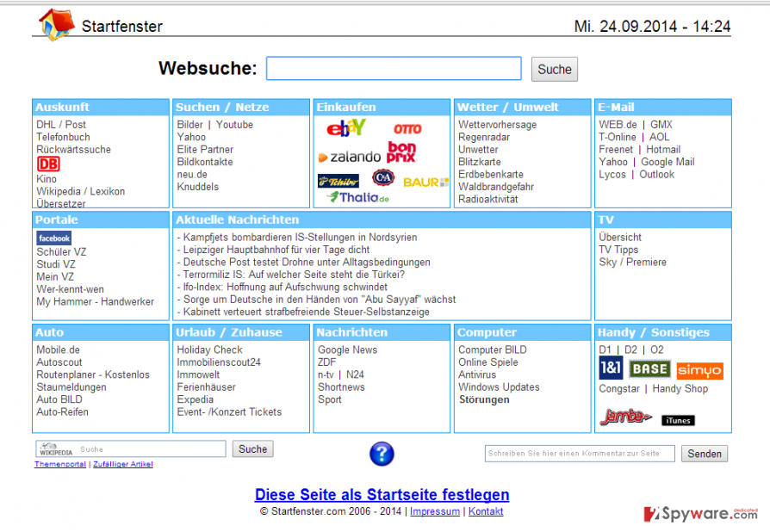
Task: Click the 1&1 provider logo
Action: point(611,368)
